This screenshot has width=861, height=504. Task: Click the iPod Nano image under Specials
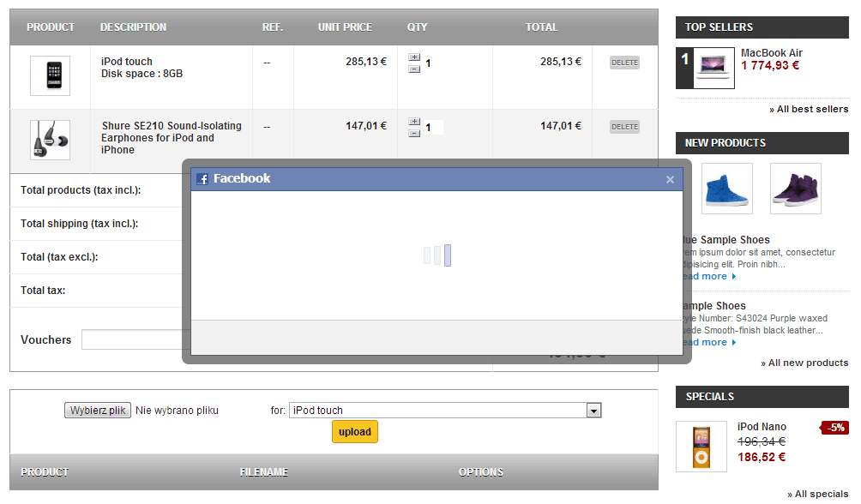coord(701,445)
